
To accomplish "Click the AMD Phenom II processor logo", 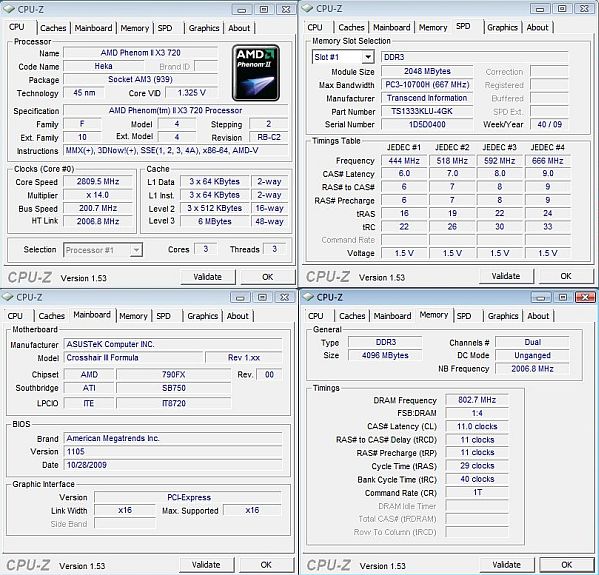I will point(256,73).
